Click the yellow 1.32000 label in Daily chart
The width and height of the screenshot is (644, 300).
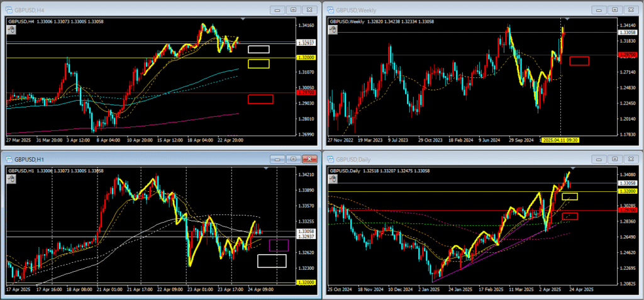pos(628,191)
